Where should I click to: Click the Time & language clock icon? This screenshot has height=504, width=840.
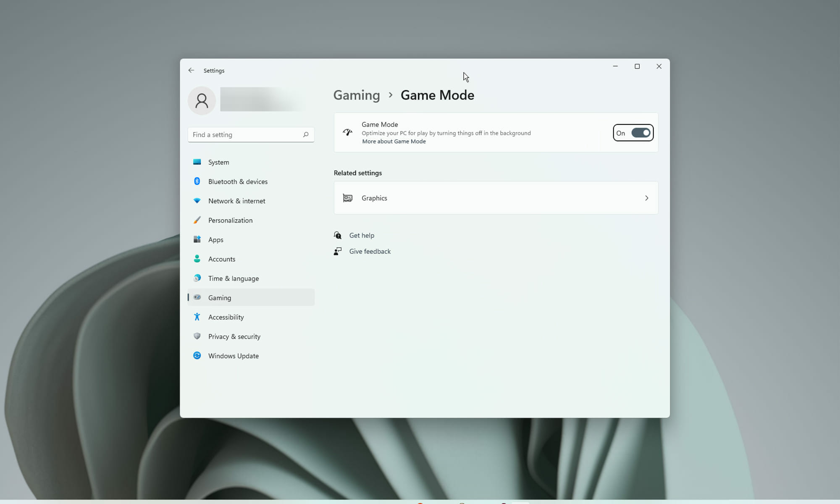(x=197, y=278)
